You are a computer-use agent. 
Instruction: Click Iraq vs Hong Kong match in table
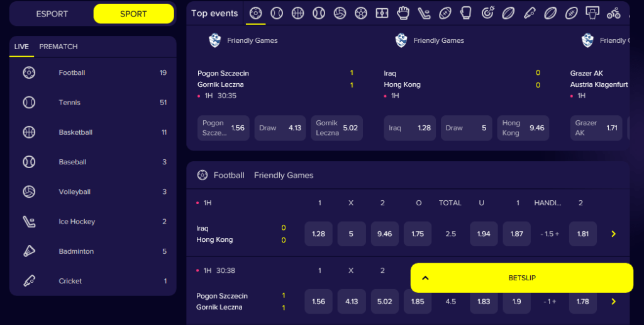(214, 234)
